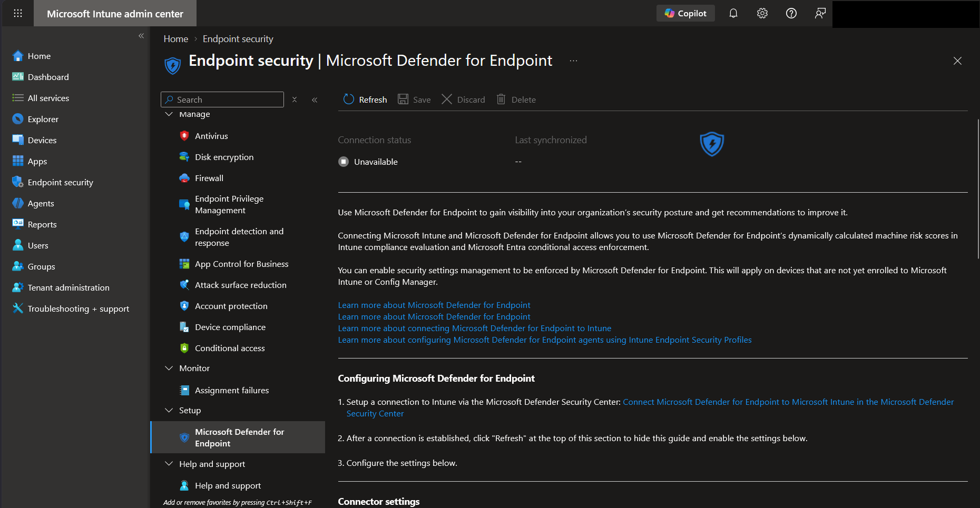Click the Endpoint security breadcrumb

pos(238,39)
